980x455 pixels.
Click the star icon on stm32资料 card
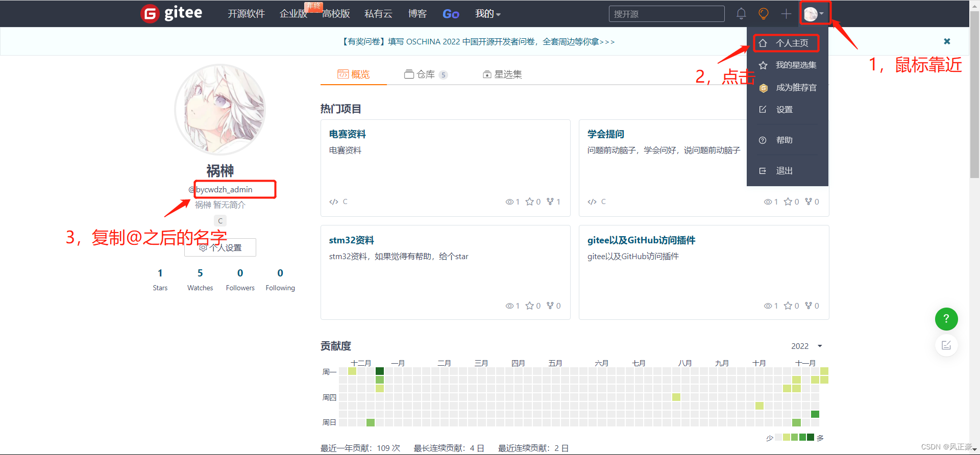coord(529,306)
